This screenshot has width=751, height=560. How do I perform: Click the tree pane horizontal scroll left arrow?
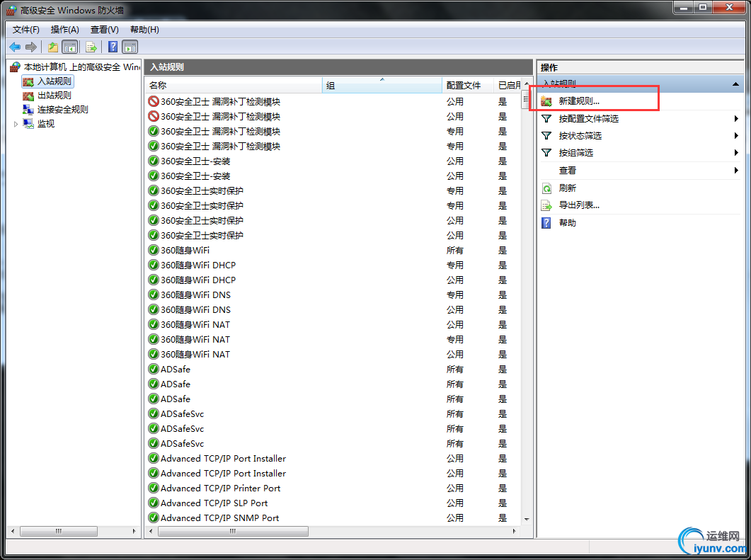click(x=13, y=531)
